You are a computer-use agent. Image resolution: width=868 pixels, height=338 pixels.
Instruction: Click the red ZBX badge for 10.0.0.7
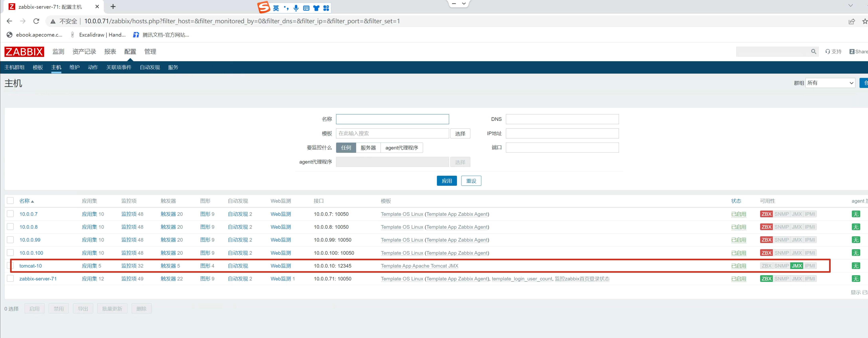766,214
